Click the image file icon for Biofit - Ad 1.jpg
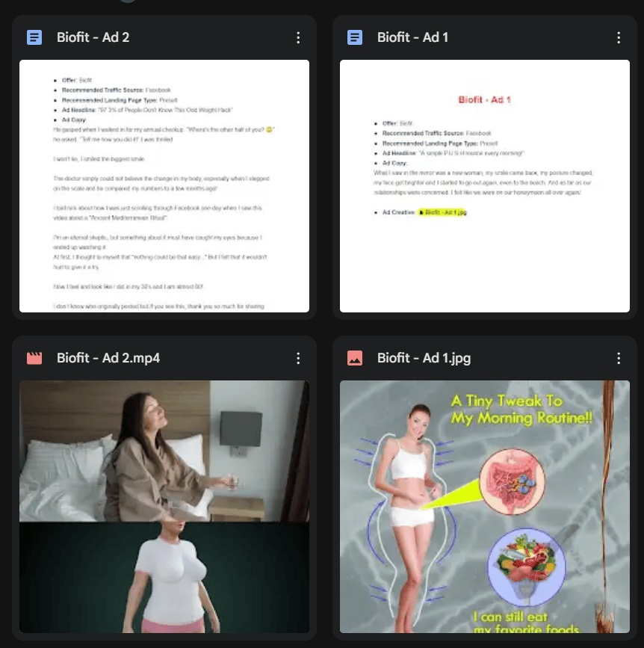The image size is (644, 648). tap(355, 358)
